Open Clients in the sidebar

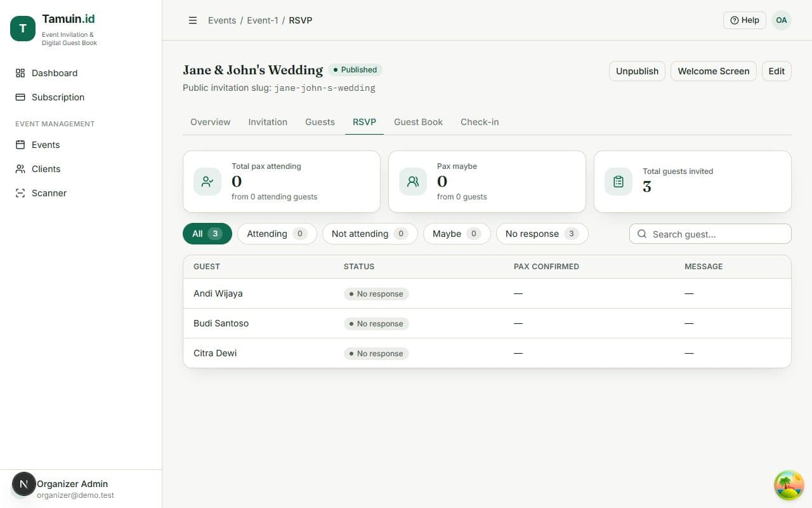(81, 169)
